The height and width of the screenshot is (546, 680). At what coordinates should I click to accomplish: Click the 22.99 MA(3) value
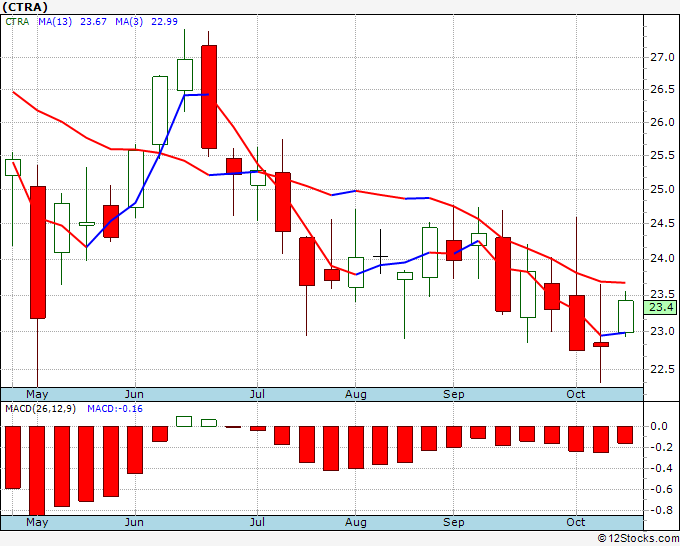point(164,21)
